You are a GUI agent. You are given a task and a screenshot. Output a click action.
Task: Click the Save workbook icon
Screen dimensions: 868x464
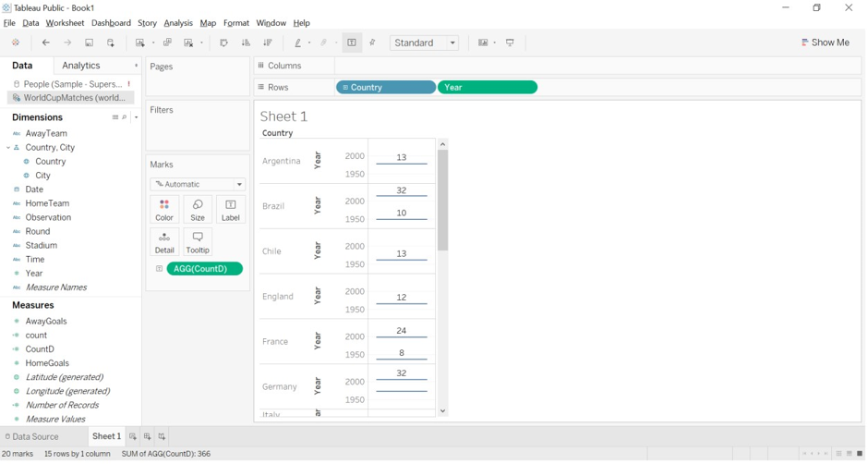click(x=90, y=43)
